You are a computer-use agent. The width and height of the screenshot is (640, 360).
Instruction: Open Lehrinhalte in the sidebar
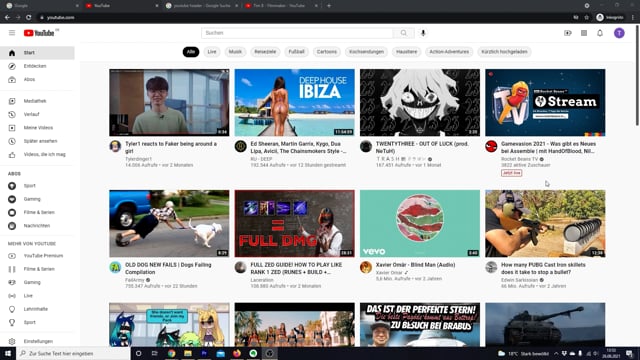[37, 309]
